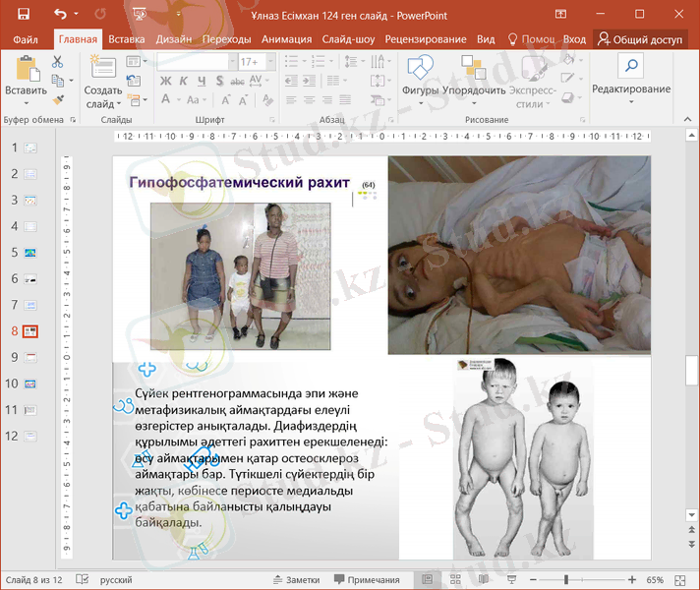This screenshot has width=700, height=590.
Task: Adjust the zoom slider in status bar
Action: (x=566, y=580)
